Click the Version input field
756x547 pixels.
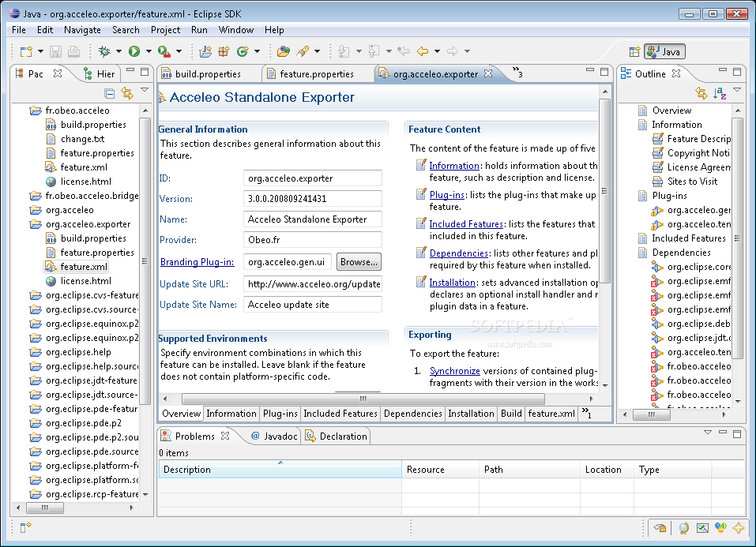(x=312, y=199)
